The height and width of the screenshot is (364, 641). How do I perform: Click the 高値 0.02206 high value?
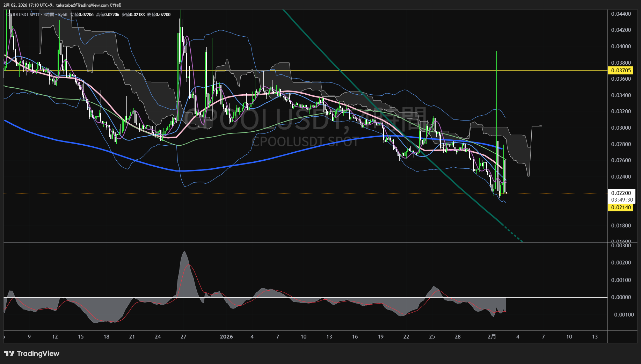click(108, 15)
